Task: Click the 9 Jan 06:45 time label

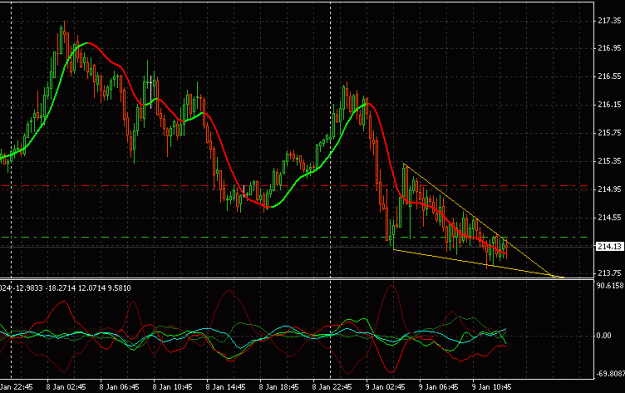Action: click(x=438, y=387)
